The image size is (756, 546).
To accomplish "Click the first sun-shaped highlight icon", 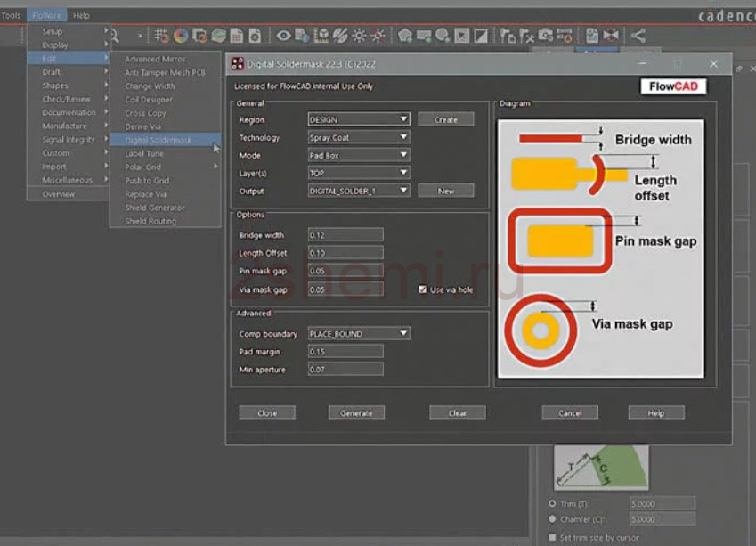I will [359, 36].
